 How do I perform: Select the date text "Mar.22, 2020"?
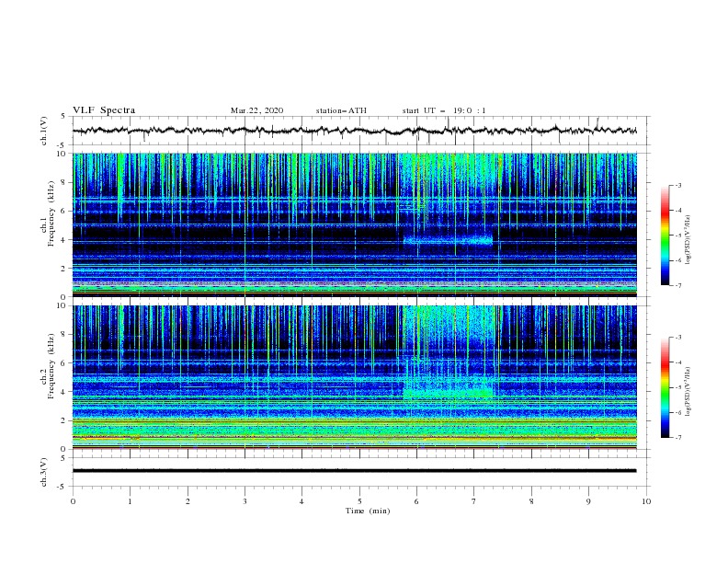[x=256, y=110]
